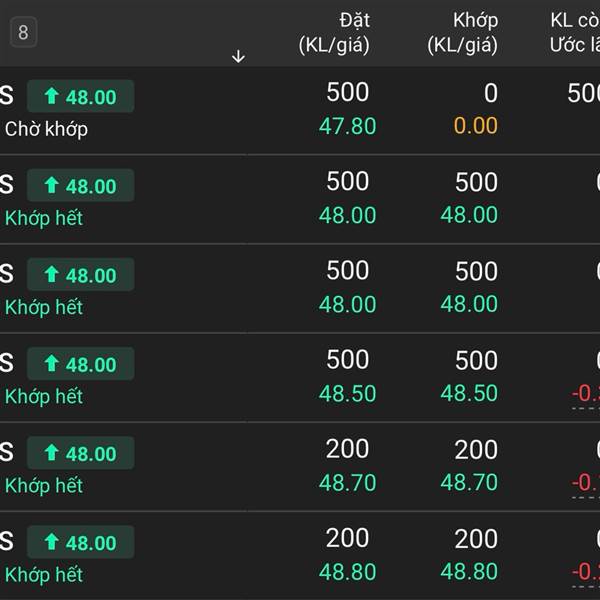Select the Khớp hết status on the 48.50 order
Screen dimensions: 600x600
point(43,396)
